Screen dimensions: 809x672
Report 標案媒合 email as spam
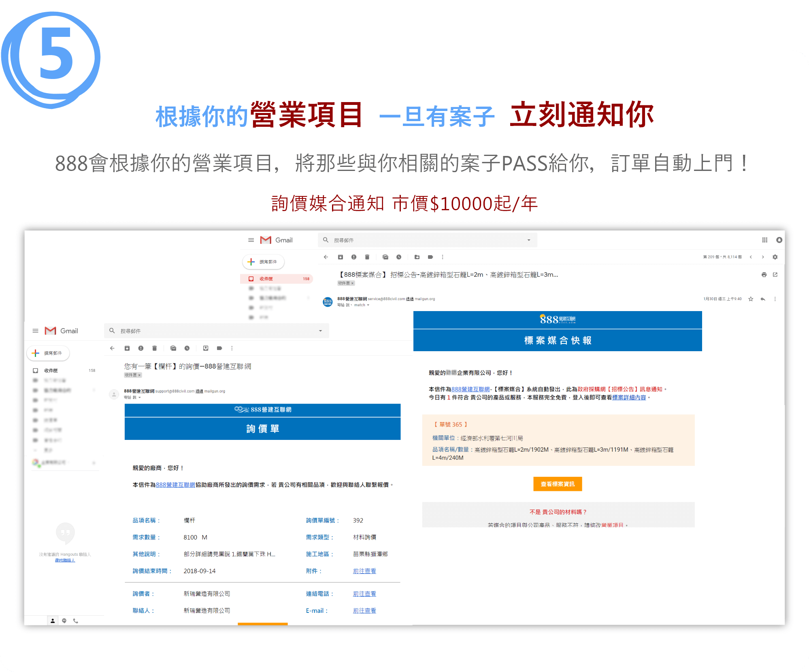[354, 257]
